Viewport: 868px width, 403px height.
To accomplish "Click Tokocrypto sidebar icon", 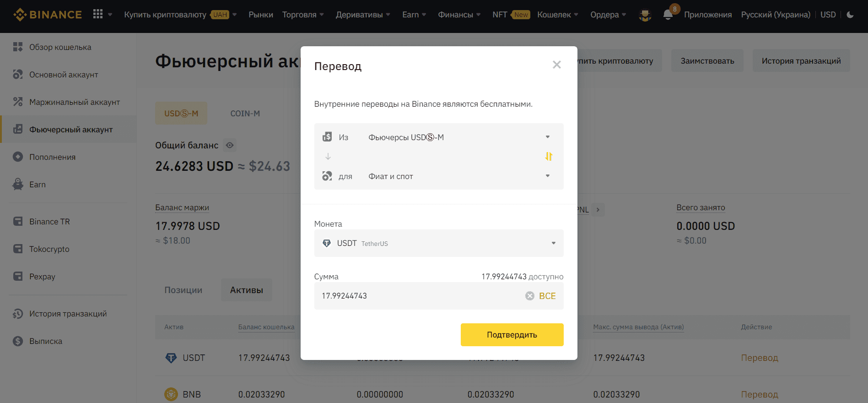I will pos(18,249).
